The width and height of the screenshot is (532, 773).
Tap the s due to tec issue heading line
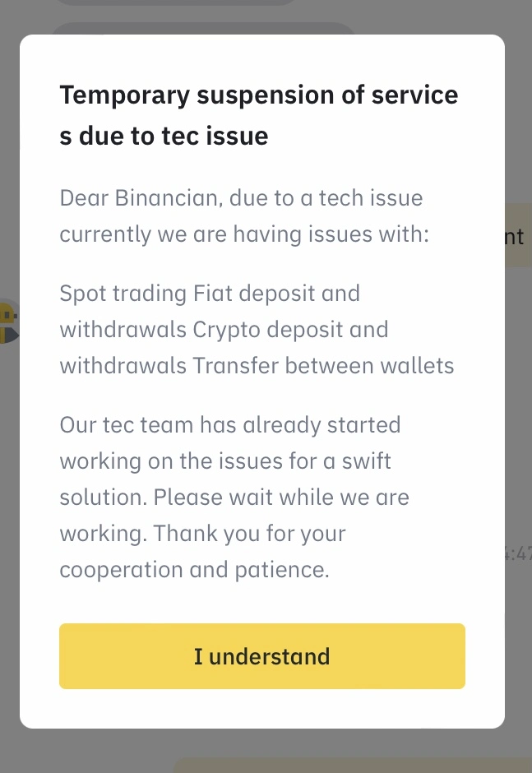164,136
